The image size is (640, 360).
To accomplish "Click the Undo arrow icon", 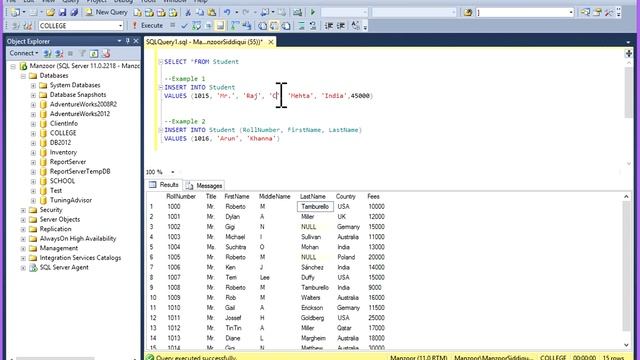I will point(227,12).
